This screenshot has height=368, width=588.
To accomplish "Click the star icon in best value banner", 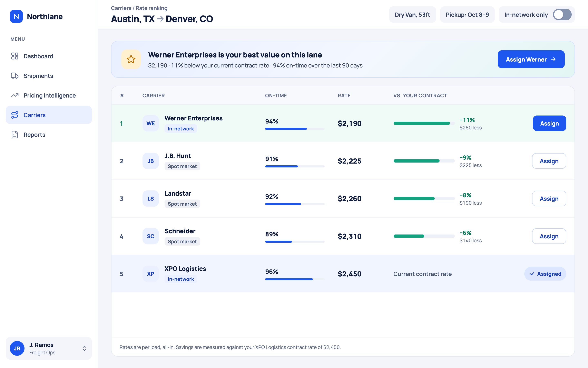I will (x=131, y=59).
